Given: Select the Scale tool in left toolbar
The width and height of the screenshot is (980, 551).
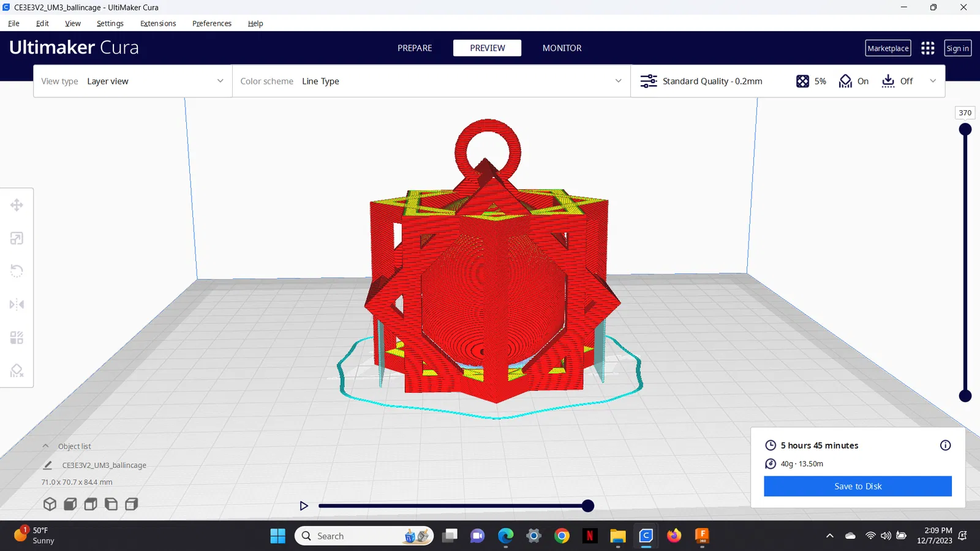Looking at the screenshot, I should point(17,238).
